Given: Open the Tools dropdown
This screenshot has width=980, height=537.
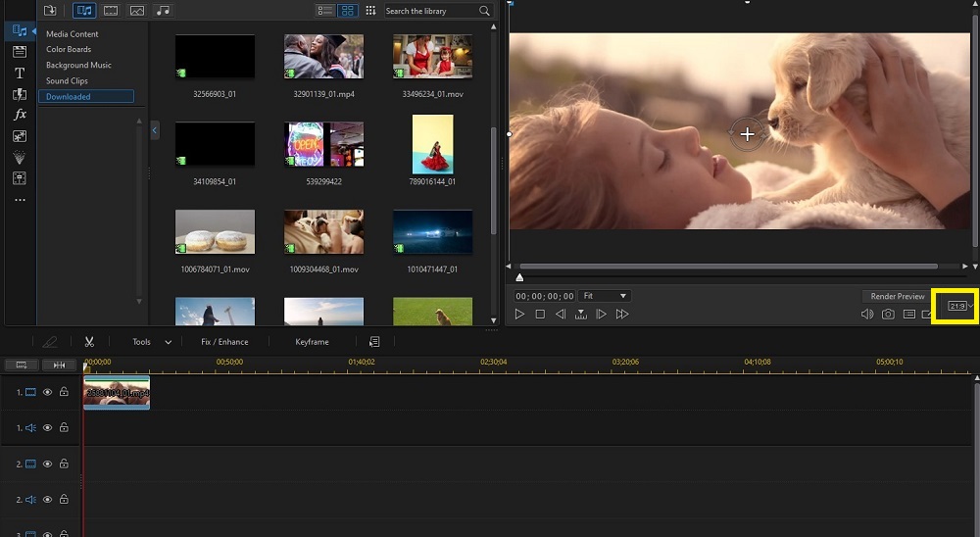Looking at the screenshot, I should pos(152,342).
